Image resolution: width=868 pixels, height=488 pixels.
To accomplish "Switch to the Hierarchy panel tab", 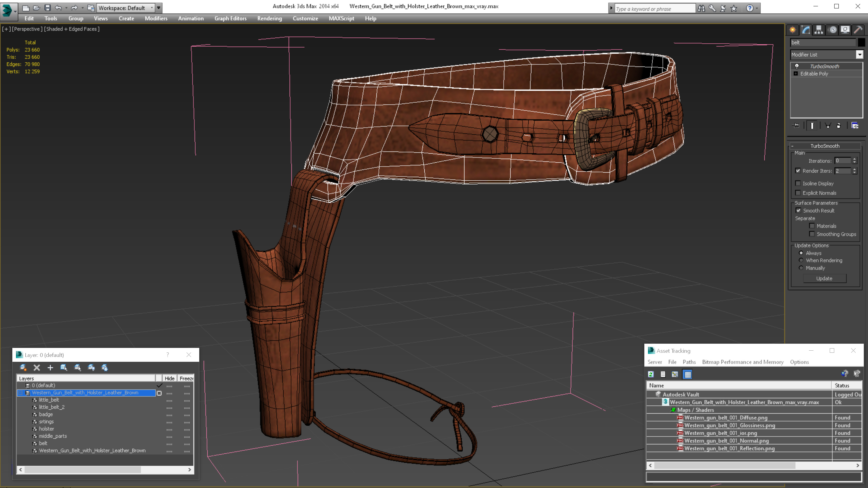I will [819, 30].
